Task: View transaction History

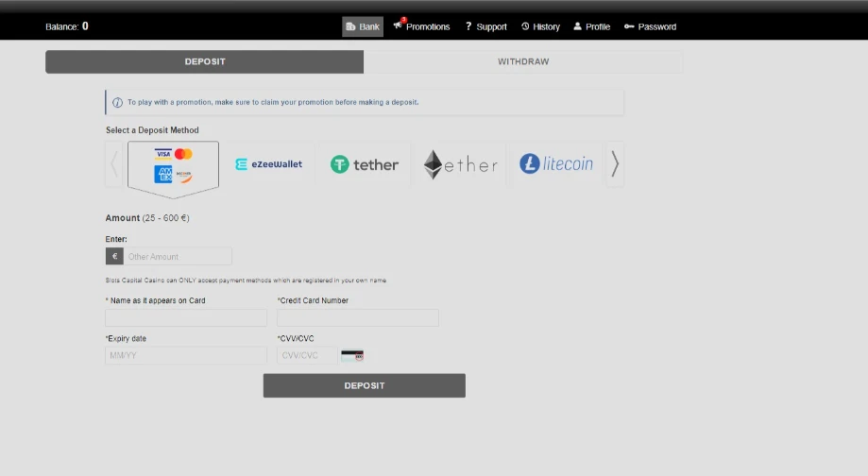Action: coord(540,26)
